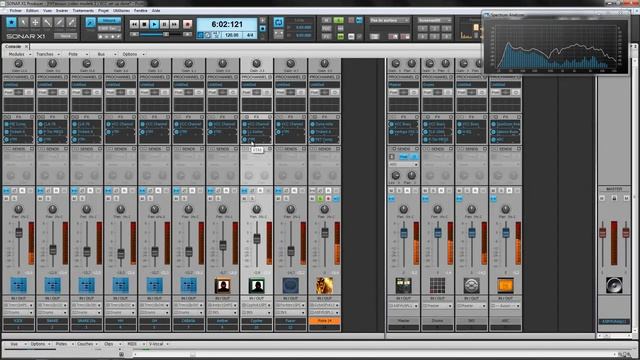Image resolution: width=640 pixels, height=360 pixels.
Task: Click the Drums bus pad-grid icon
Action: pyautogui.click(x=437, y=285)
